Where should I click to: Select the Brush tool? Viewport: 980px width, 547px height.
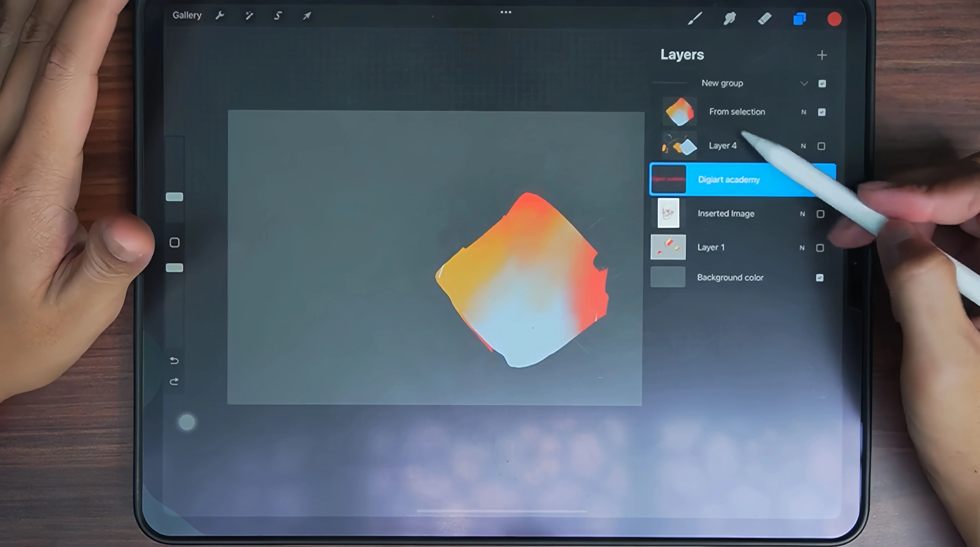click(x=695, y=18)
